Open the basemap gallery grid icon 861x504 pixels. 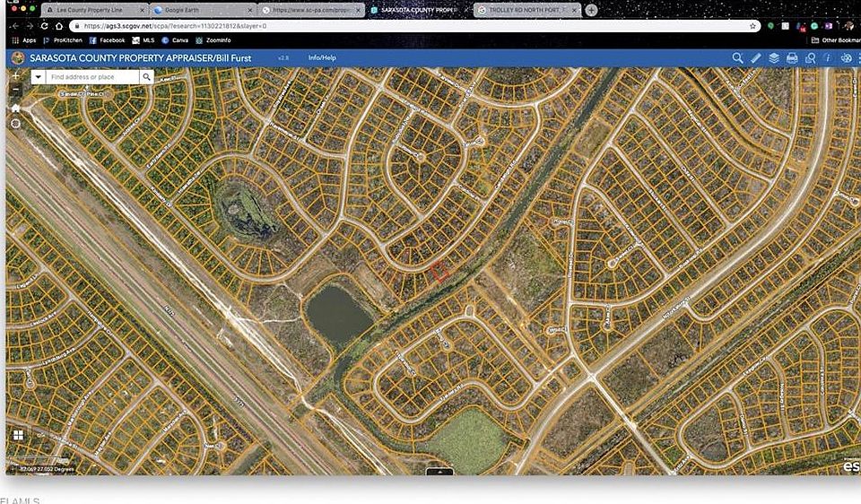[17, 435]
